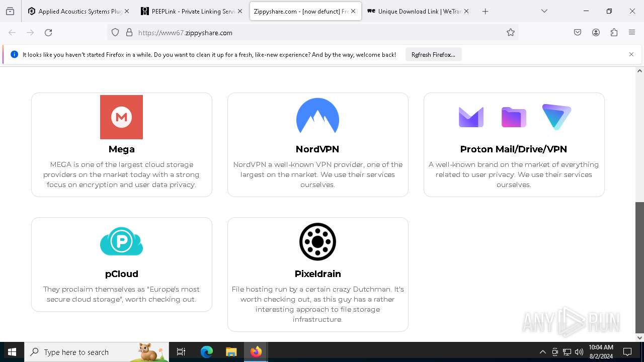Open the Mega heading link
Viewport: 644px width, 362px height.
121,149
